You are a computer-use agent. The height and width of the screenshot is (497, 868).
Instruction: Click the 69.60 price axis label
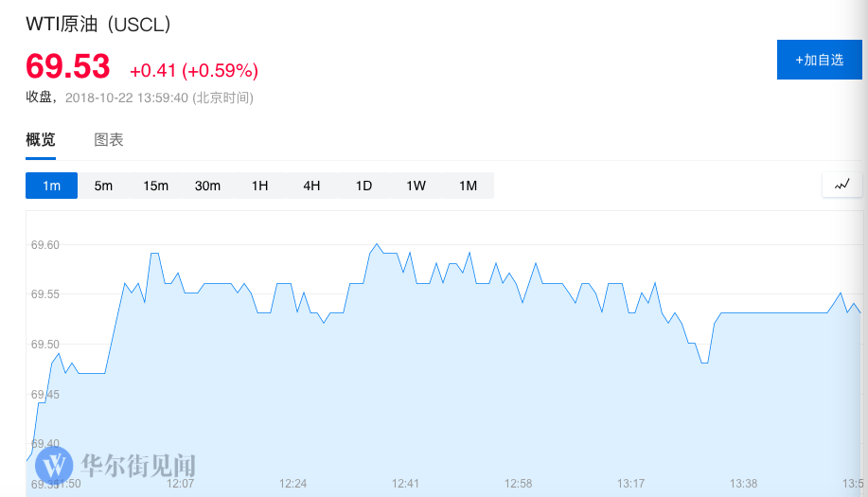click(x=44, y=244)
